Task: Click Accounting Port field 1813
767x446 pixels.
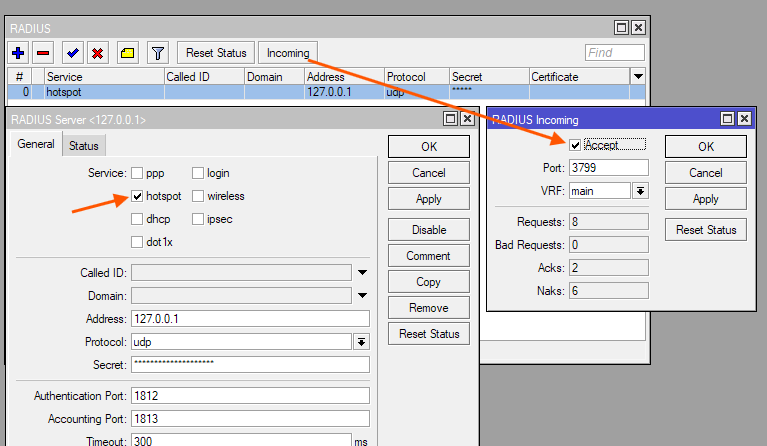Action: [x=250, y=419]
